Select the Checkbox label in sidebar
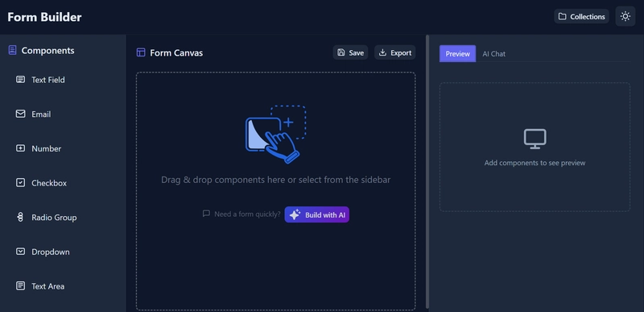644x312 pixels. 49,183
